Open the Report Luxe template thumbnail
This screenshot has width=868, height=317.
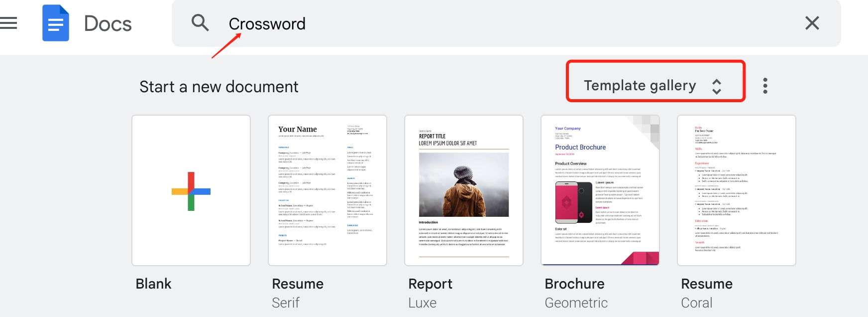464,190
